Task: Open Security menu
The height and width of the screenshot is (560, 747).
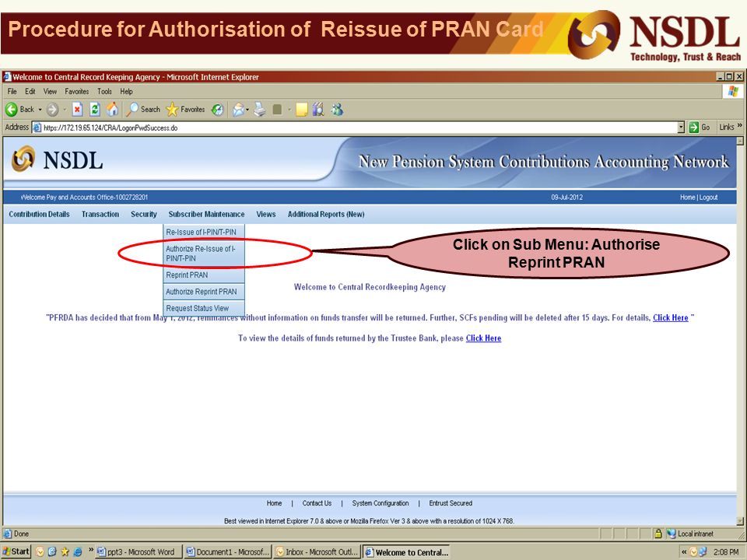Action: click(144, 215)
